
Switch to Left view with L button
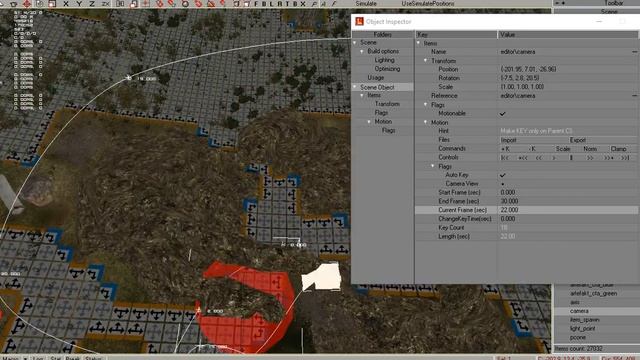coord(271,4)
